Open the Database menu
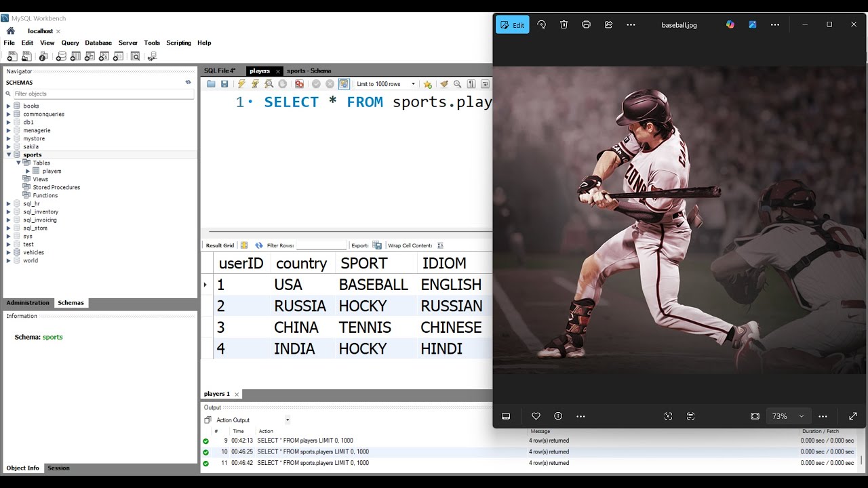 tap(98, 43)
